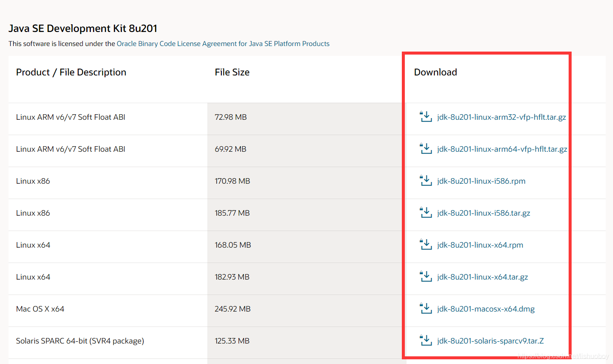Click download icon beside jdk-8u201-solaris-sparcv9.tar.Z
The width and height of the screenshot is (613, 364).
click(426, 341)
